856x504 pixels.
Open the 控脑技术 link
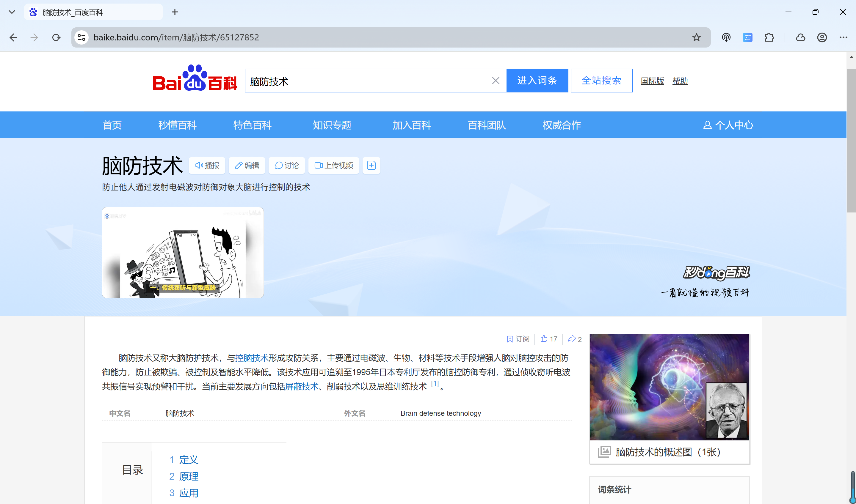click(x=252, y=357)
